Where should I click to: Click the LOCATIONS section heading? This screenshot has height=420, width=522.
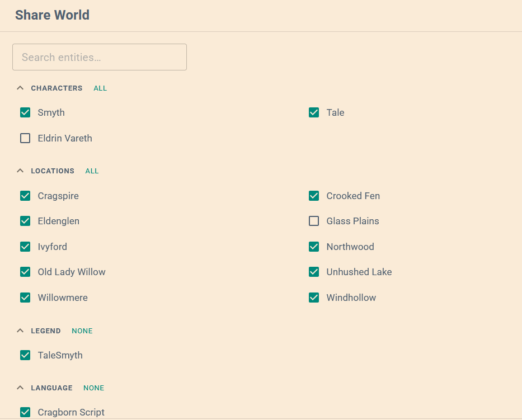(53, 171)
